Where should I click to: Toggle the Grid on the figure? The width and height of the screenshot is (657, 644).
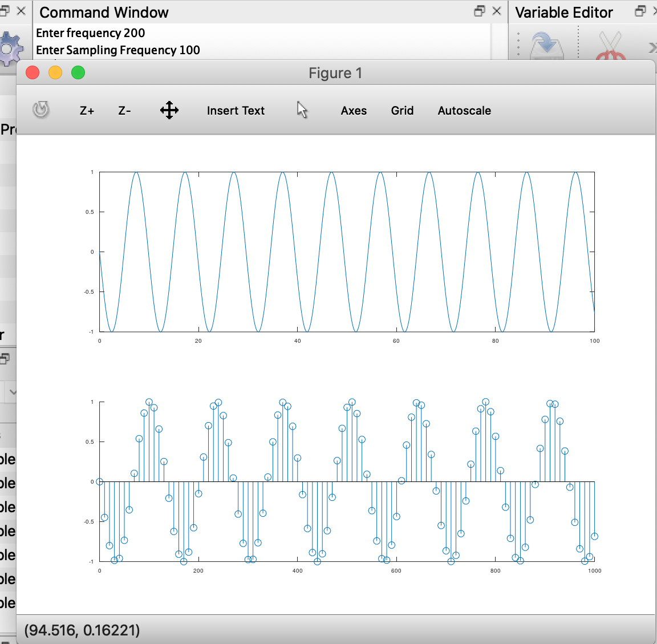[402, 111]
